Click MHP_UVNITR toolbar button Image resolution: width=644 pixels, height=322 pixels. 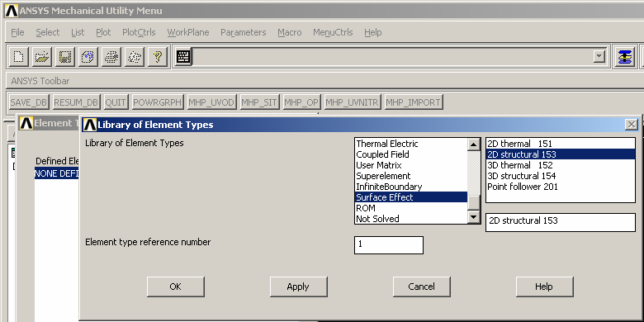353,102
